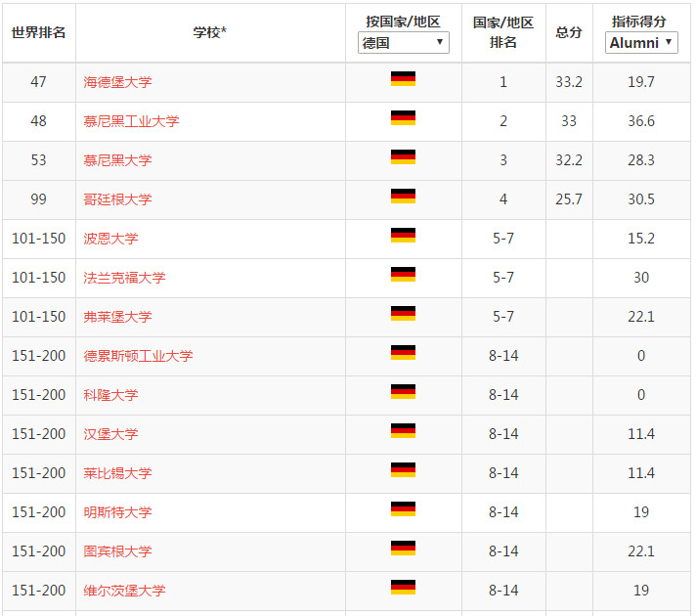This screenshot has width=696, height=616.
Task: Open the 汉堡大学 link
Action: pyautogui.click(x=111, y=434)
